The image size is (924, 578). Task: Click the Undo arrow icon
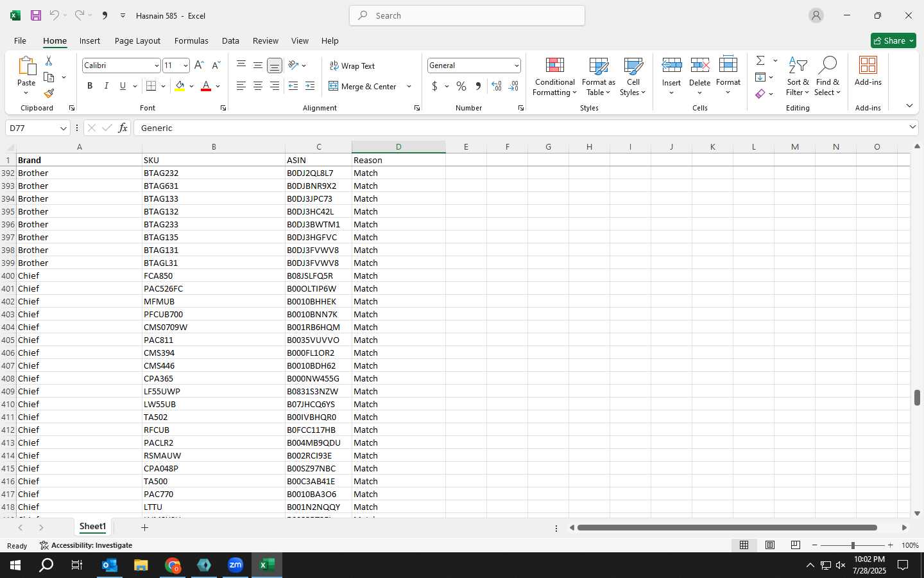coord(55,15)
